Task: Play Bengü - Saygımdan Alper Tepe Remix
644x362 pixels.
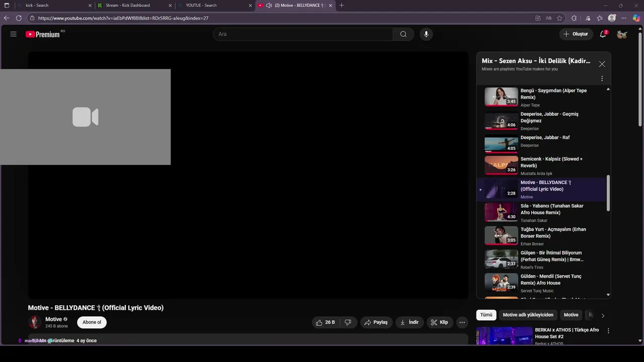Action: point(542,98)
